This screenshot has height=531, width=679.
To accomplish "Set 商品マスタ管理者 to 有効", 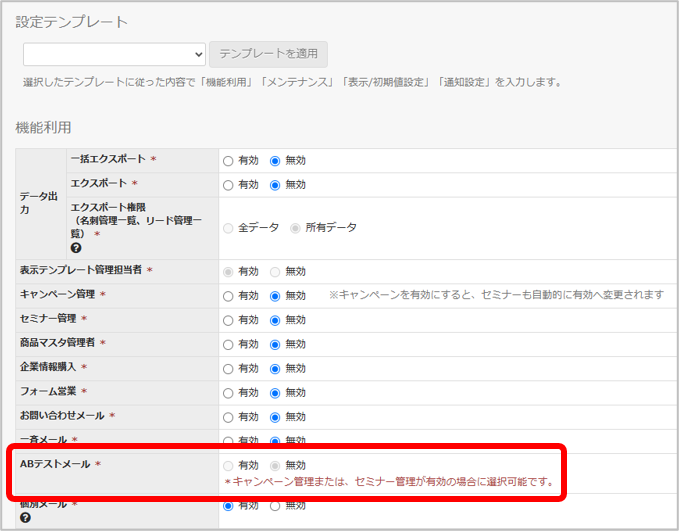I will pos(228,345).
